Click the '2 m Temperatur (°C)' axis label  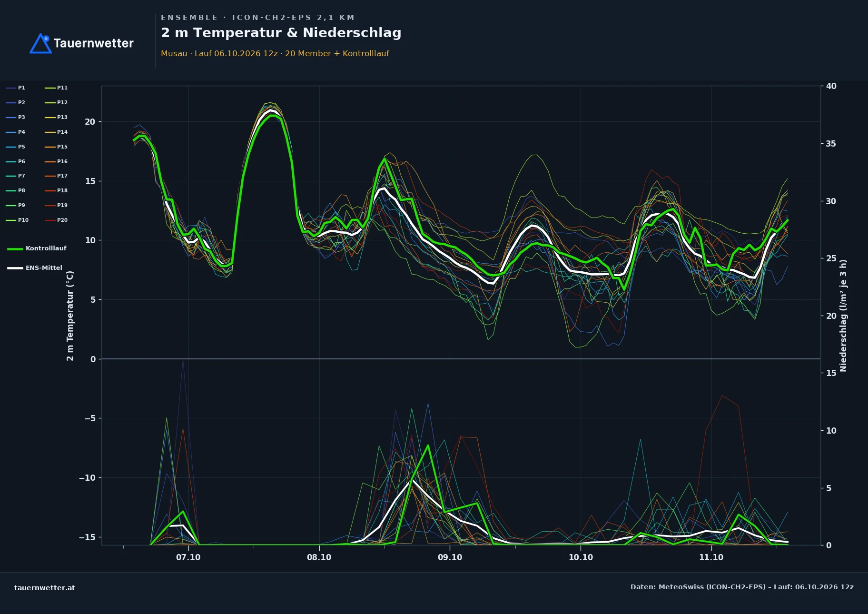(x=70, y=316)
